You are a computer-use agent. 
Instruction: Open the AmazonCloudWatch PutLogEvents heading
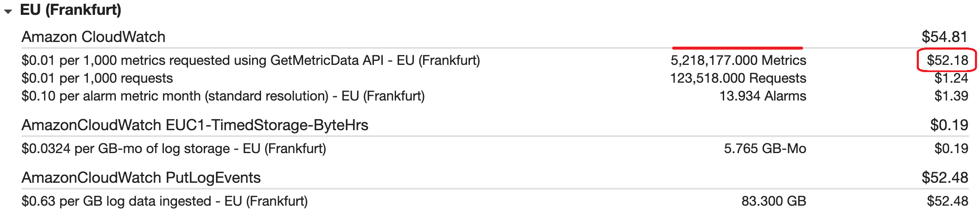pos(141,178)
